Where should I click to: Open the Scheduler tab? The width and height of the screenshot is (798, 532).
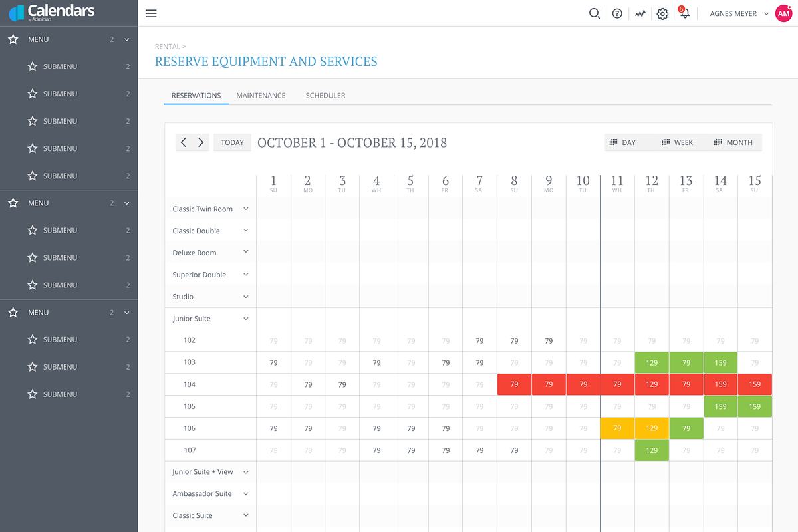click(325, 96)
